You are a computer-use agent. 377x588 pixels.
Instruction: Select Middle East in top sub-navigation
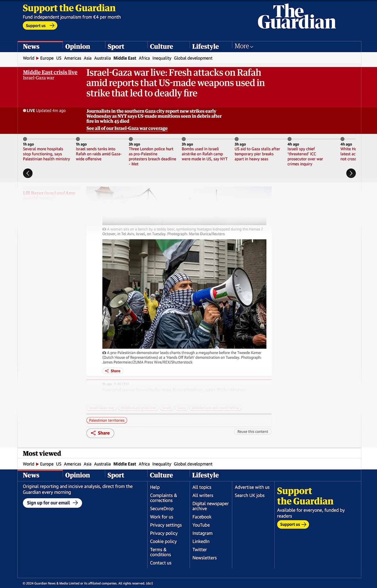click(x=125, y=58)
